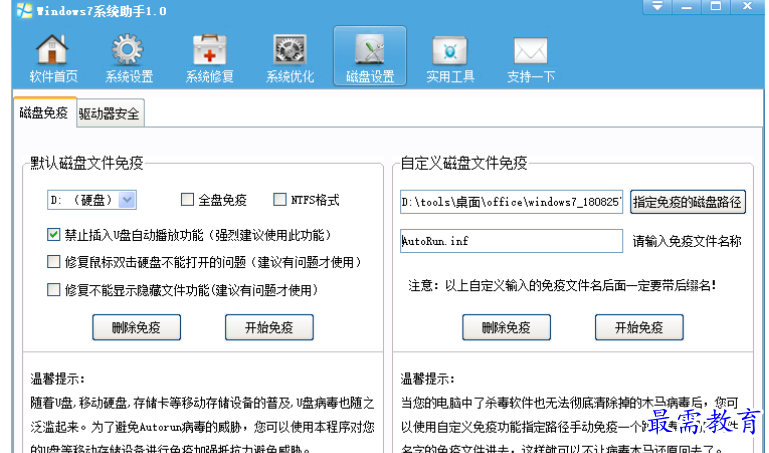Click 开始免疫 in default disk group
The height and width of the screenshot is (453, 769).
coord(269,327)
